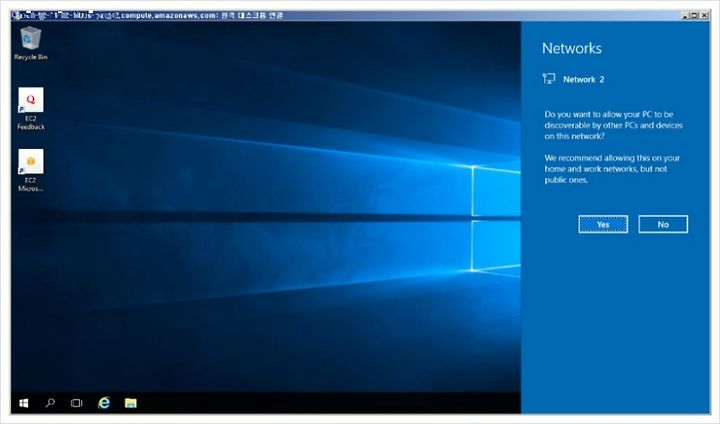720x424 pixels.
Task: Open the taskbar search magnifier
Action: 51,403
